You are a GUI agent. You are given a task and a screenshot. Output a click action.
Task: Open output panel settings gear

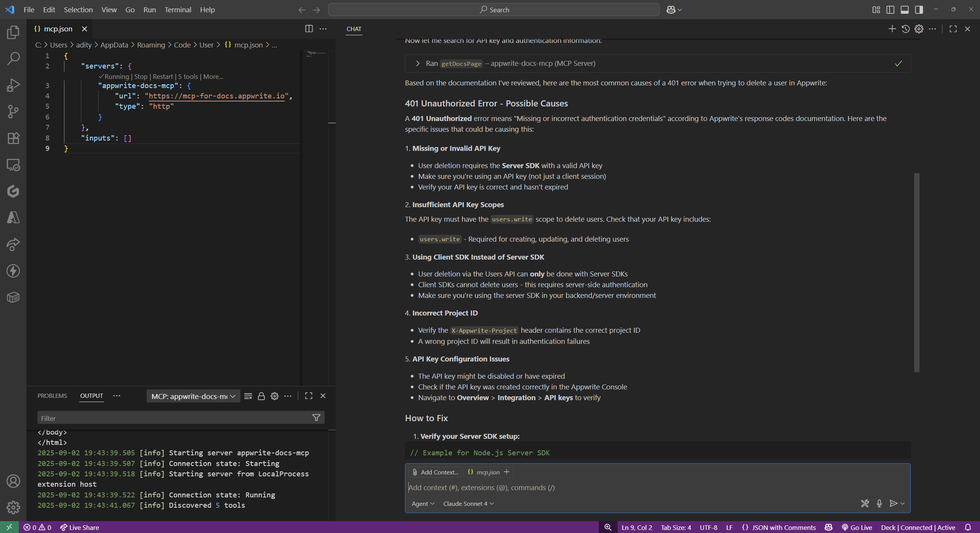click(274, 396)
